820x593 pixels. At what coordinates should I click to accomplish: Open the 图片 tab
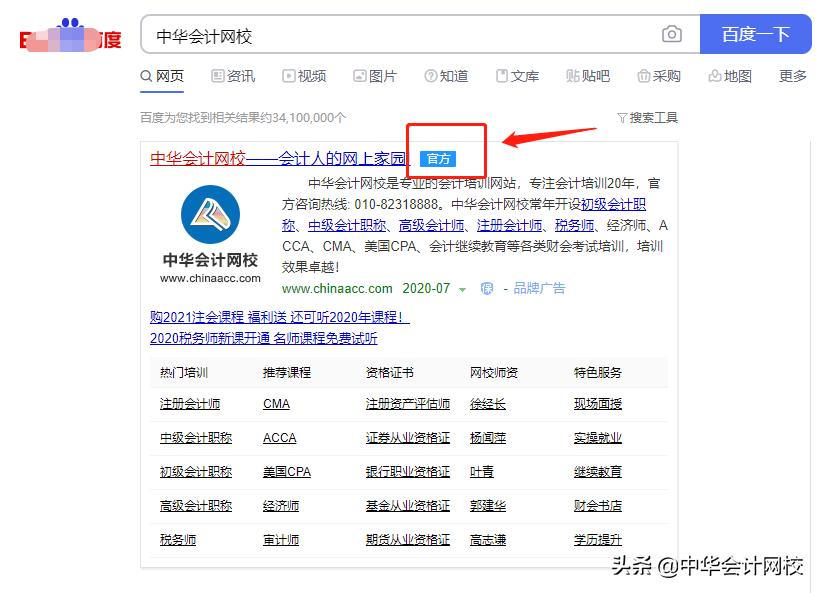pos(375,76)
